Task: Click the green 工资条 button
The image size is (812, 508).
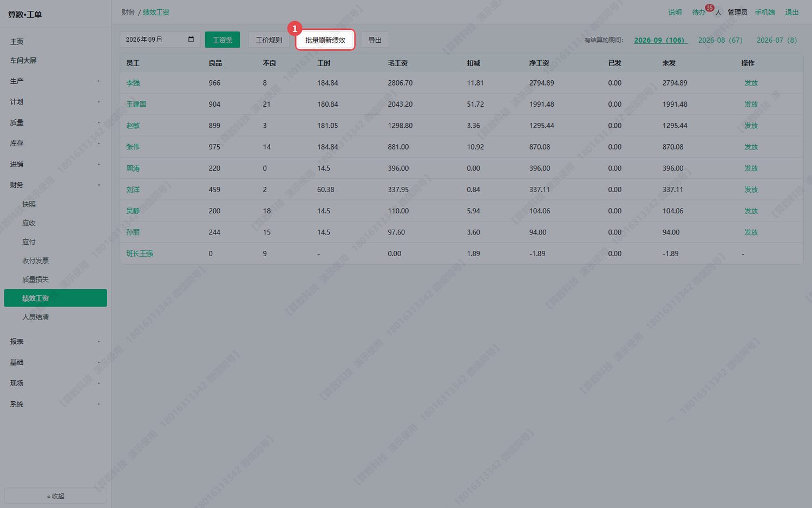Action: pos(222,40)
